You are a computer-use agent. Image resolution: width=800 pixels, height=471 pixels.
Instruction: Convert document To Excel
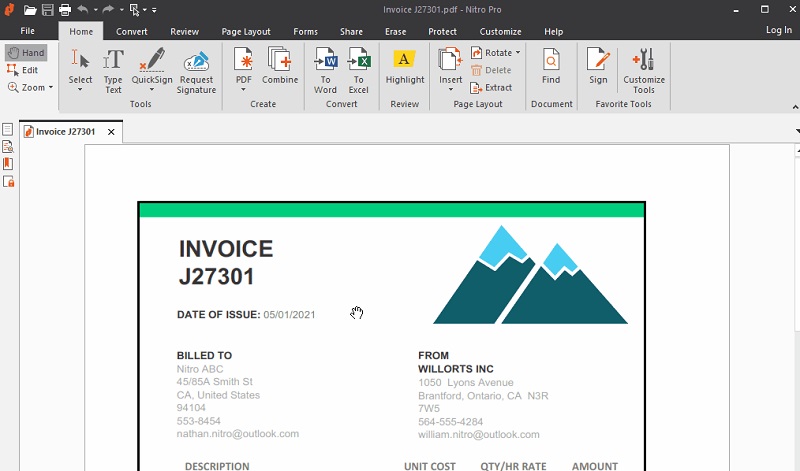pos(359,70)
